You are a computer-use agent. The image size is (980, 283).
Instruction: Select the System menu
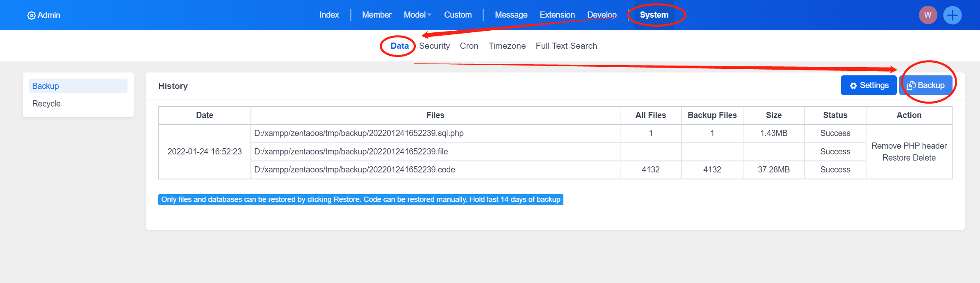click(654, 15)
